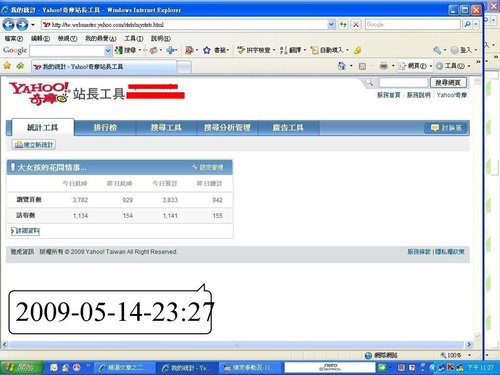Open the Home icon dropdown arrow

[x=351, y=66]
